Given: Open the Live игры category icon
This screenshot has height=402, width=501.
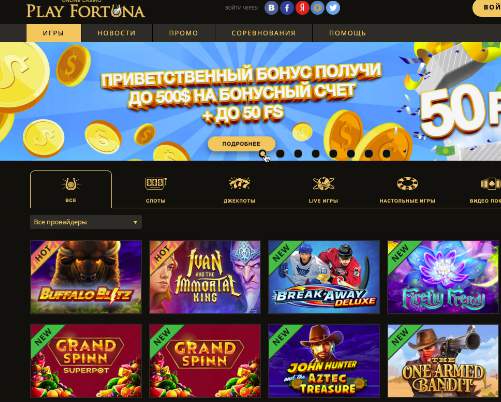Looking at the screenshot, I should pyautogui.click(x=323, y=184).
